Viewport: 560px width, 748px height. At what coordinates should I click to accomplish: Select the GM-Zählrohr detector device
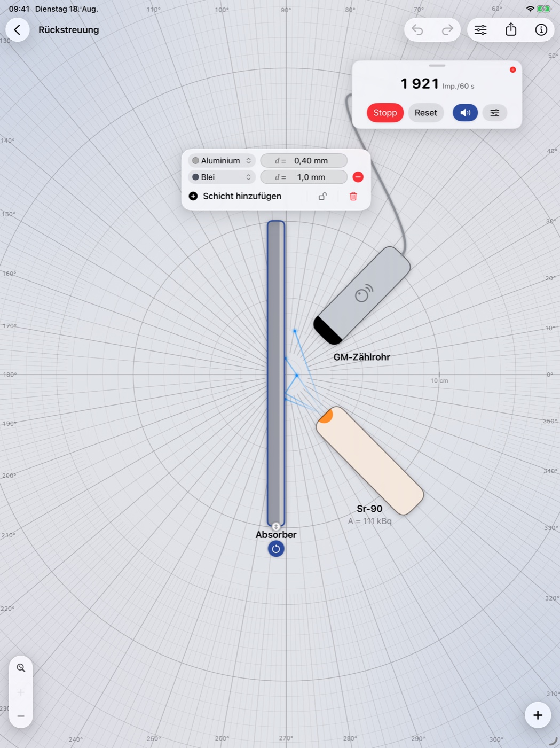click(x=363, y=295)
